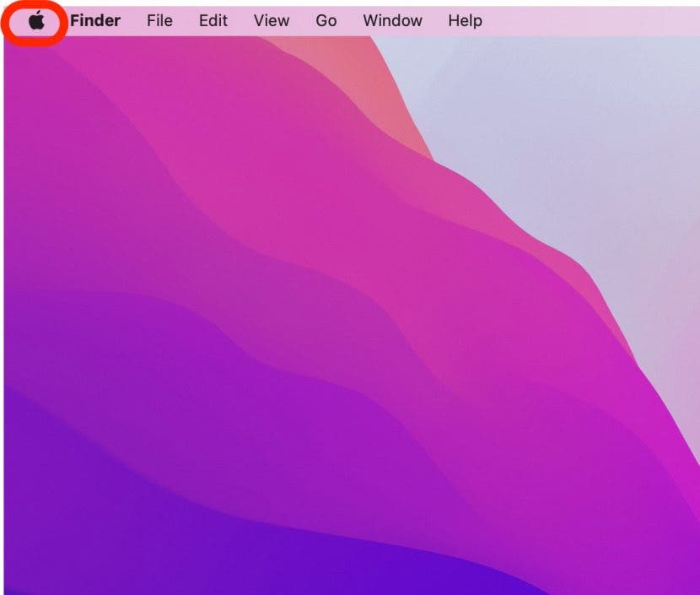Open the Go menu
This screenshot has height=595, width=700.
326,21
